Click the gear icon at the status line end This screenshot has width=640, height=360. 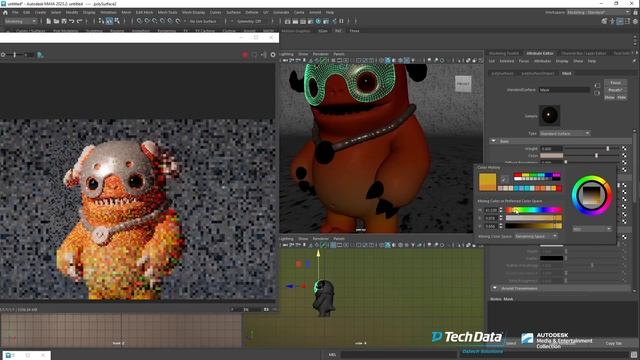[635, 21]
